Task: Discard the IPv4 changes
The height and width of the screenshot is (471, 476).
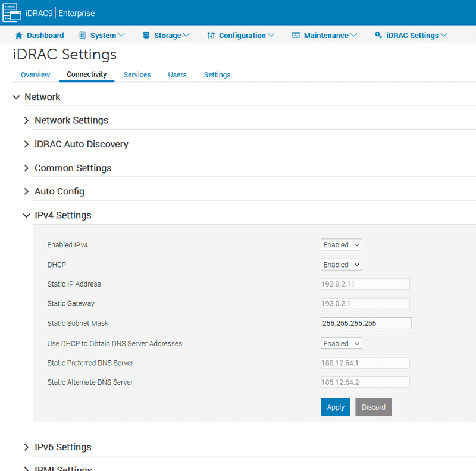Action: tap(373, 407)
